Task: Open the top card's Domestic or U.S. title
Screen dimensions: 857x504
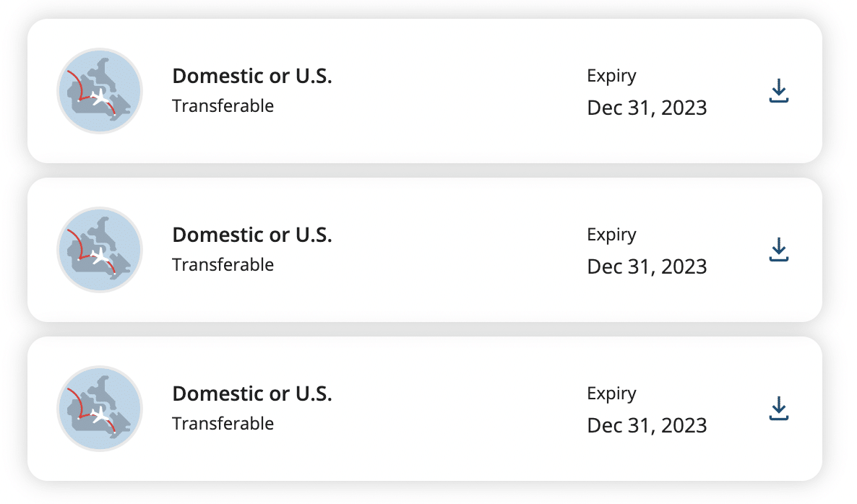Action: coord(251,77)
